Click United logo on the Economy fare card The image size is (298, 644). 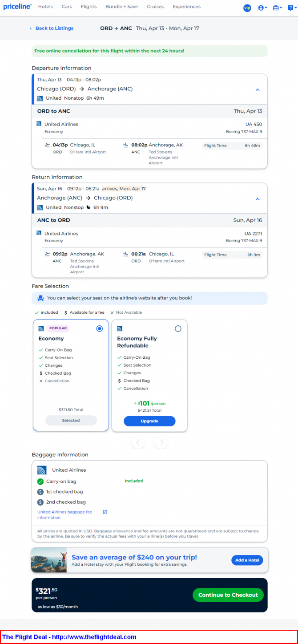pyautogui.click(x=41, y=328)
